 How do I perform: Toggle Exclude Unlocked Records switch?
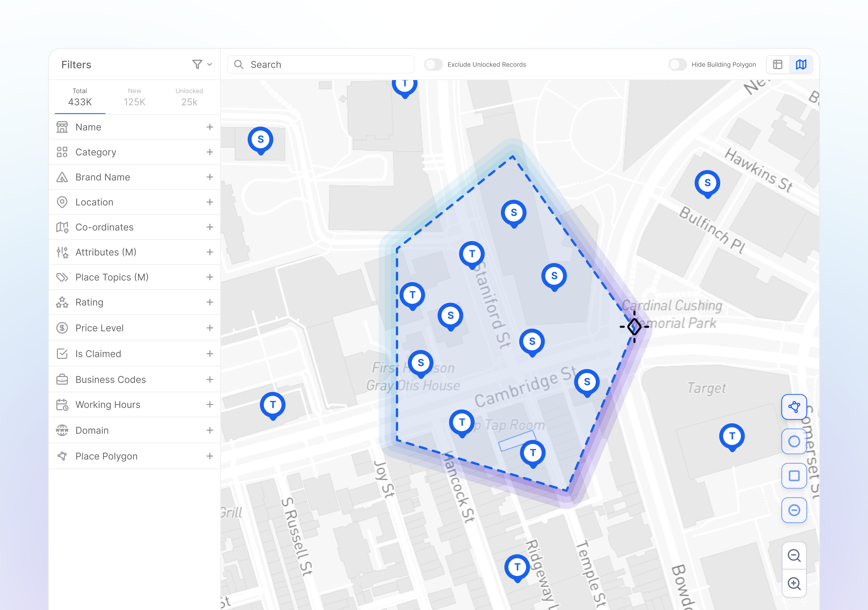(433, 65)
